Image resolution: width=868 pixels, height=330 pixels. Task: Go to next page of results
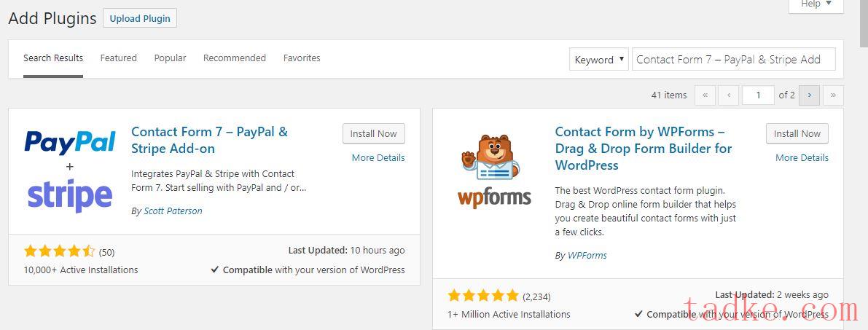(x=809, y=95)
